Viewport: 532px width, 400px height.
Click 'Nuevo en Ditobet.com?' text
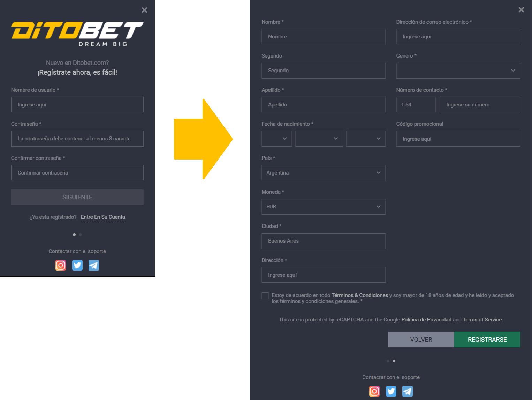(77, 63)
